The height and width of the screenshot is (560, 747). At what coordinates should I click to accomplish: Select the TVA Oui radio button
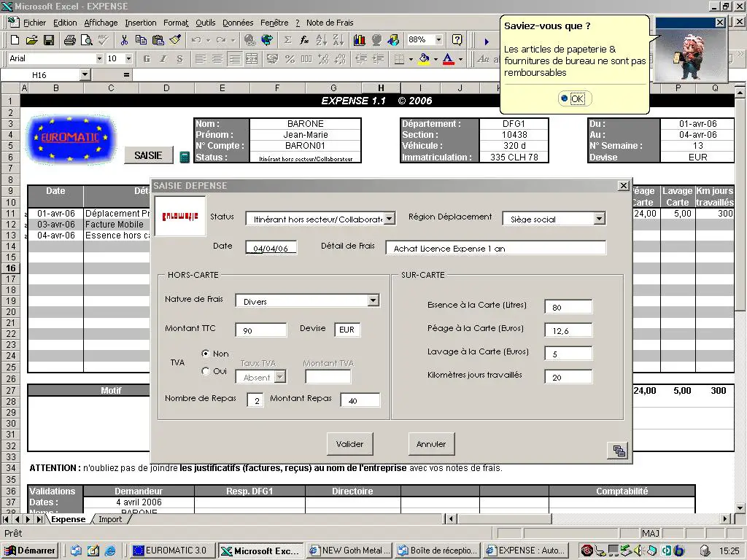point(205,371)
